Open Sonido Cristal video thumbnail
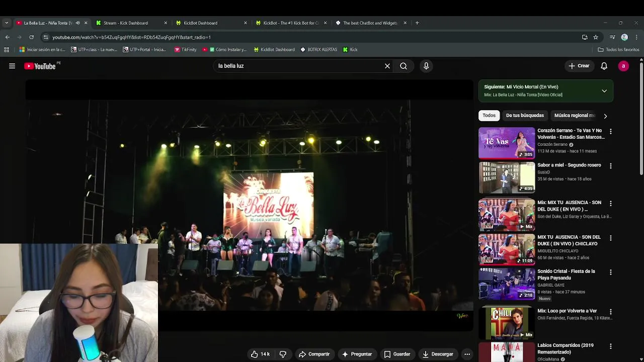Image resolution: width=644 pixels, height=362 pixels. click(x=507, y=284)
